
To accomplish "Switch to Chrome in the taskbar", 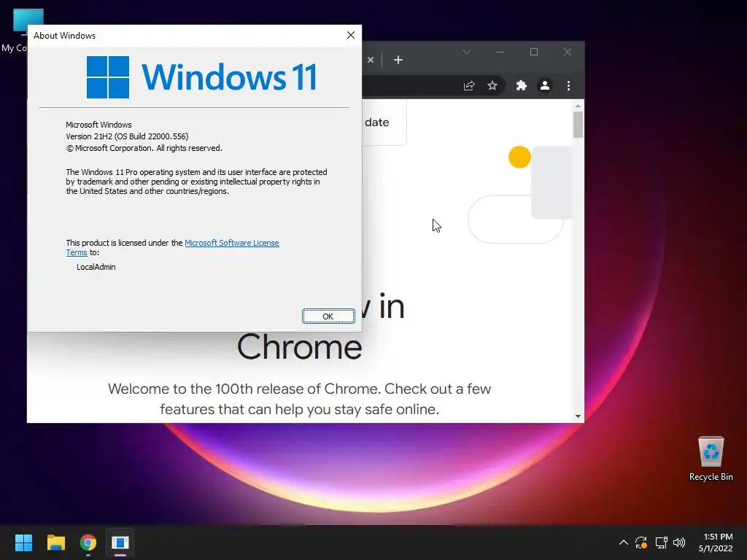I will pyautogui.click(x=88, y=542).
